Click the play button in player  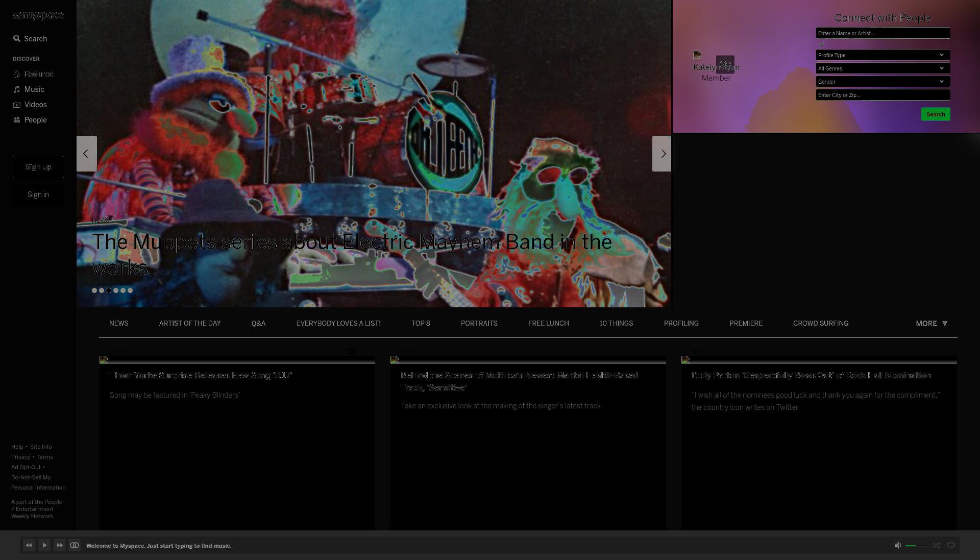44,546
